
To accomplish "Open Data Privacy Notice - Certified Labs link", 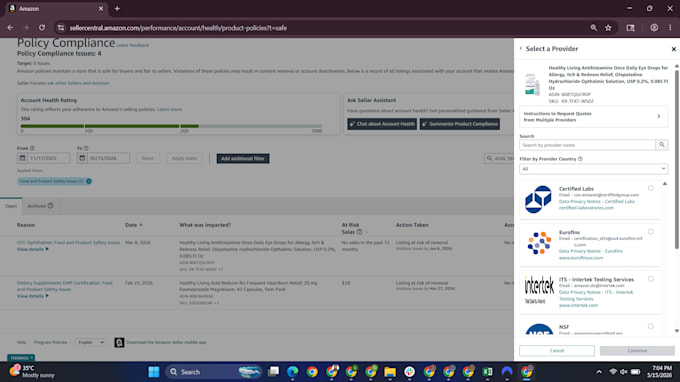I will point(596,202).
